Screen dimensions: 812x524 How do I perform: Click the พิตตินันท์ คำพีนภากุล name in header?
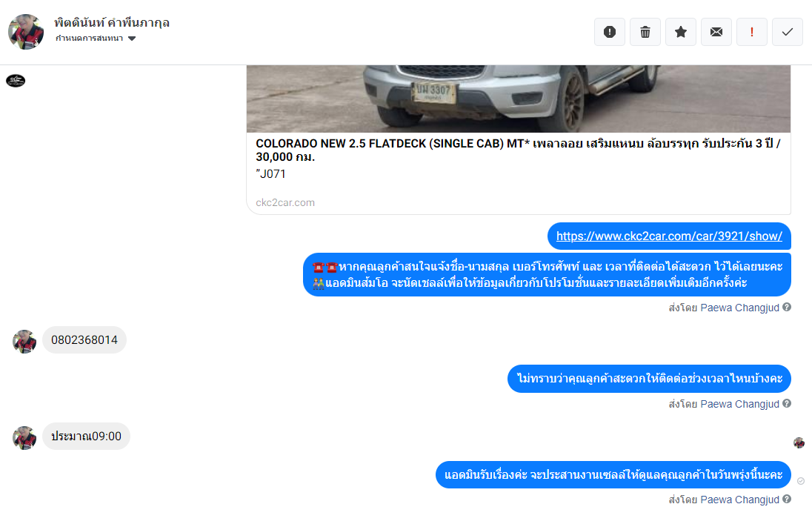[112, 23]
